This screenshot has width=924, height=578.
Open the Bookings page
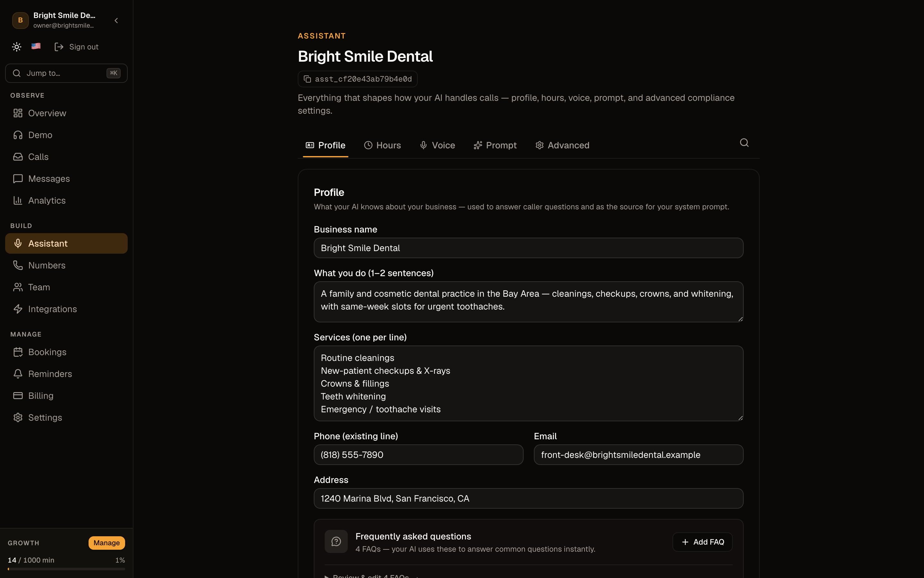[x=66, y=352]
